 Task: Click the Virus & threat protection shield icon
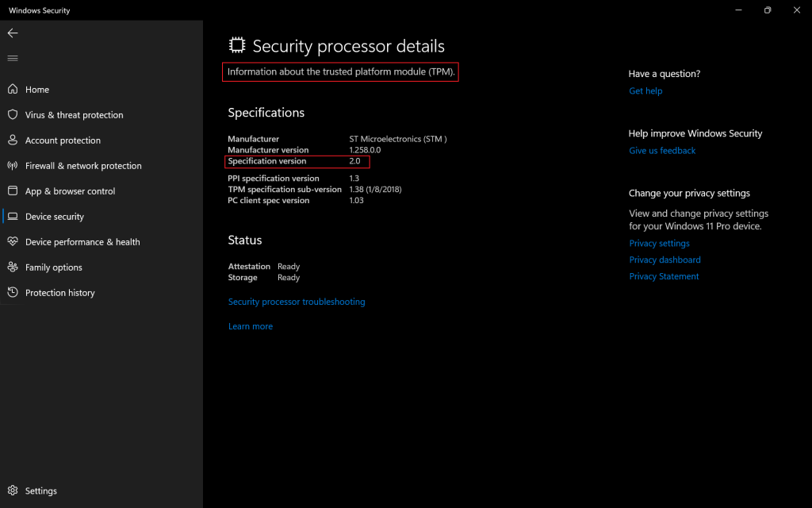13,115
